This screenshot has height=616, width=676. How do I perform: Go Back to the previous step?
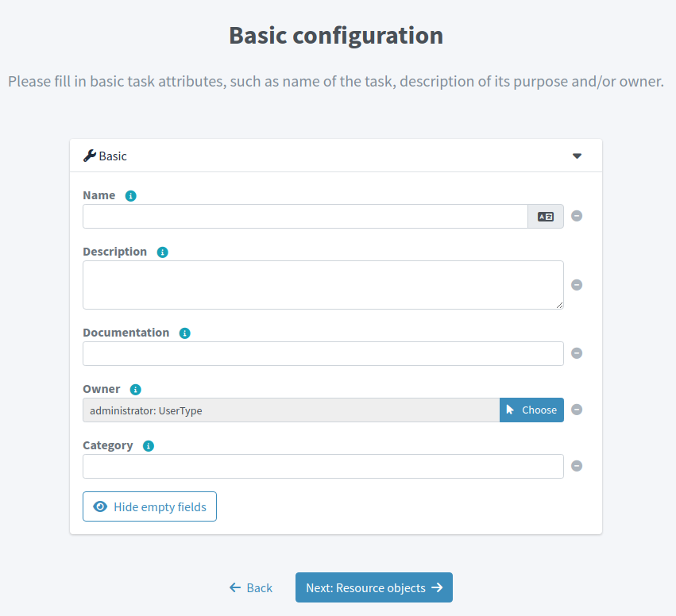pyautogui.click(x=251, y=587)
